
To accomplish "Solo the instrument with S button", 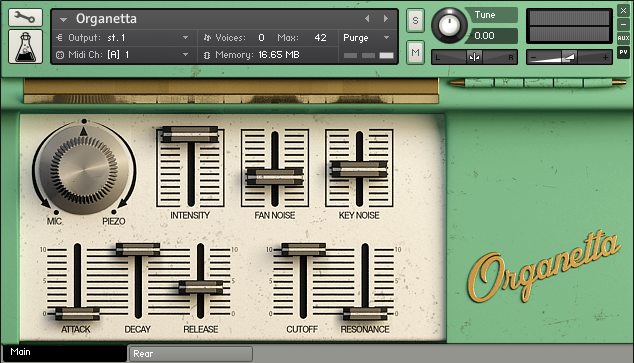I will [415, 20].
